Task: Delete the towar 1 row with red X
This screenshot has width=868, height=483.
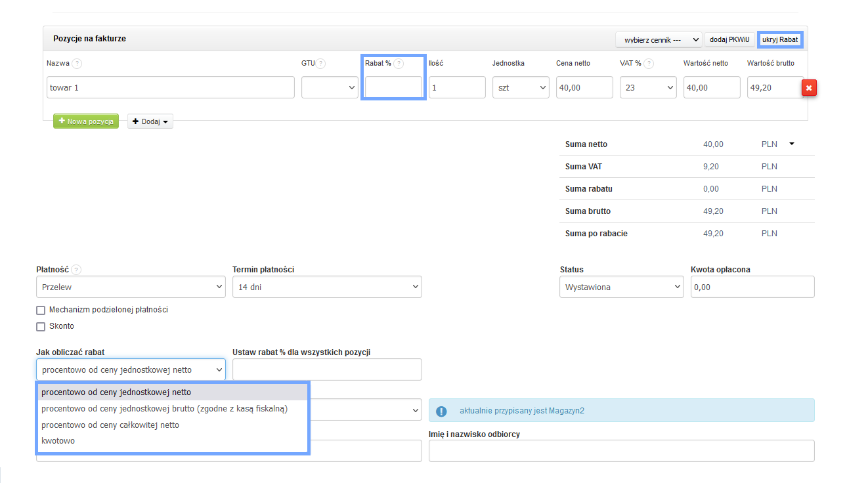Action: [x=809, y=88]
